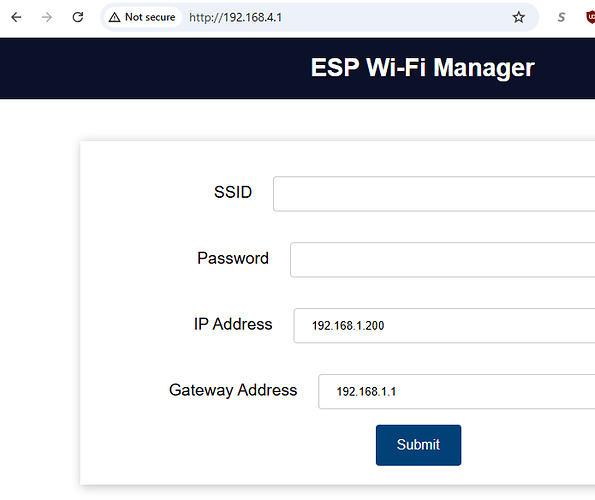Reload the ESP Wi-Fi Manager page
Screen dimensions: 595x500
click(78, 17)
